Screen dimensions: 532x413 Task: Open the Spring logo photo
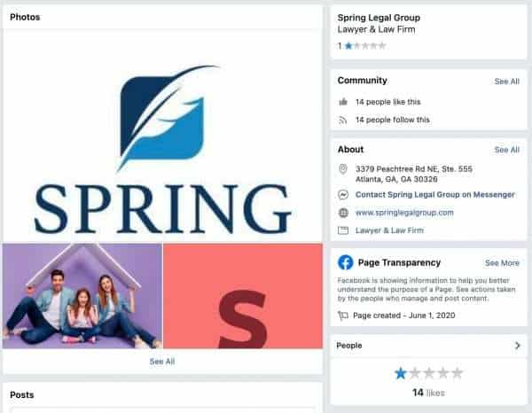tap(162, 136)
